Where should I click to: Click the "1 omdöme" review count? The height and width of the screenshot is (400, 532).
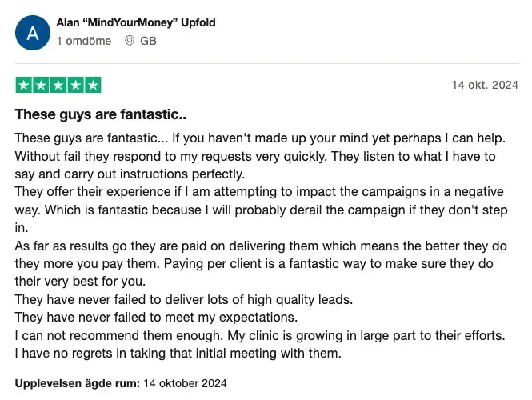86,41
